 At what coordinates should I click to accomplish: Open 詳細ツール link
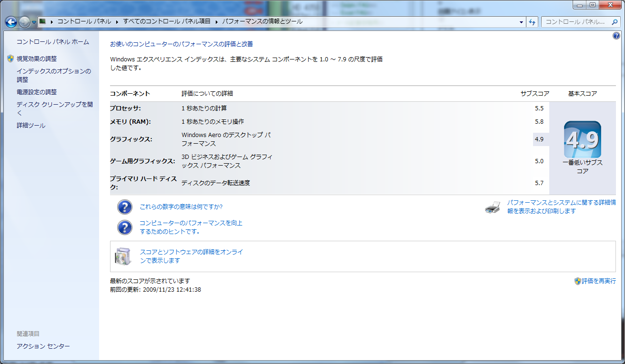(x=31, y=126)
